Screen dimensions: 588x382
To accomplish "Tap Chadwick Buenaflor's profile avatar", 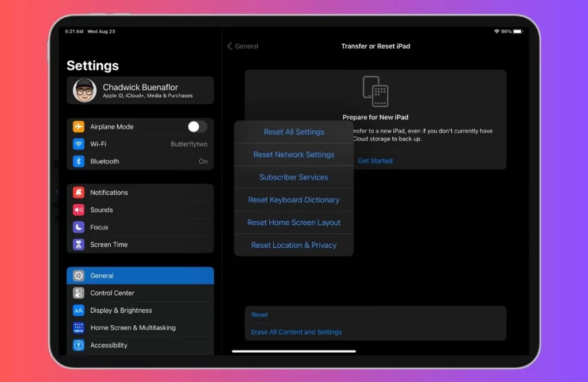I will 84,90.
